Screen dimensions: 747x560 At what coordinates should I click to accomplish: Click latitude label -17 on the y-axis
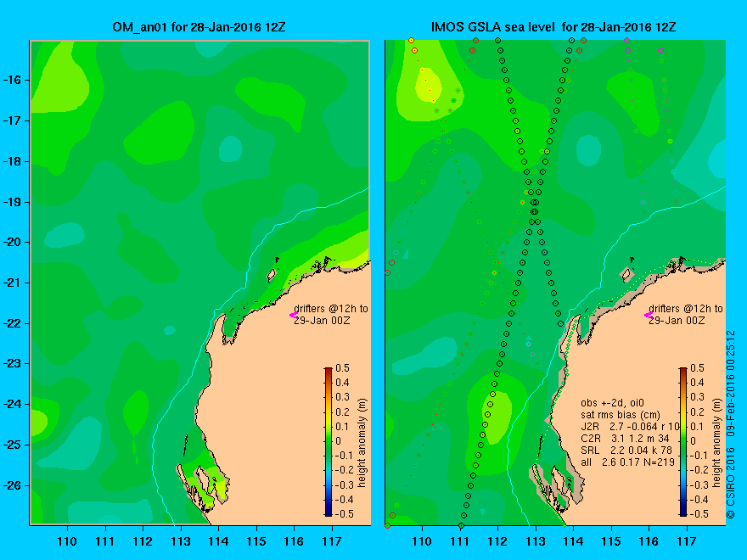11,121
